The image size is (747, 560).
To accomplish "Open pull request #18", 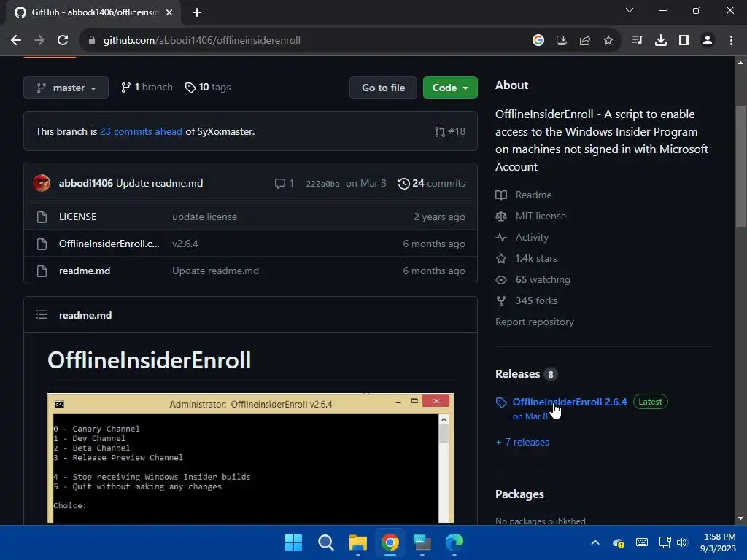I will [x=449, y=131].
